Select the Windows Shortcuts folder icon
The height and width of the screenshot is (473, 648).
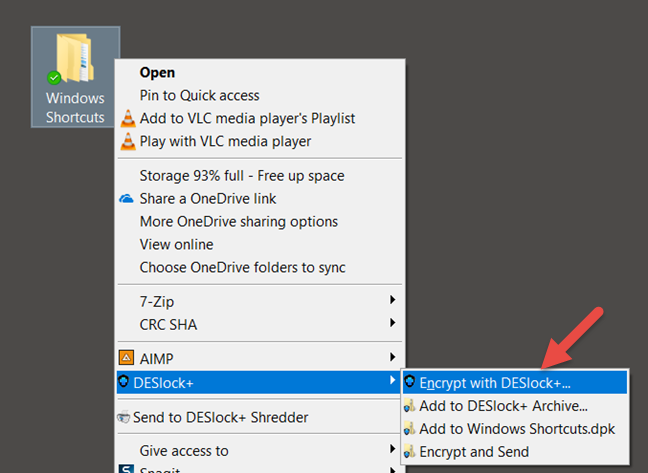[x=75, y=57]
